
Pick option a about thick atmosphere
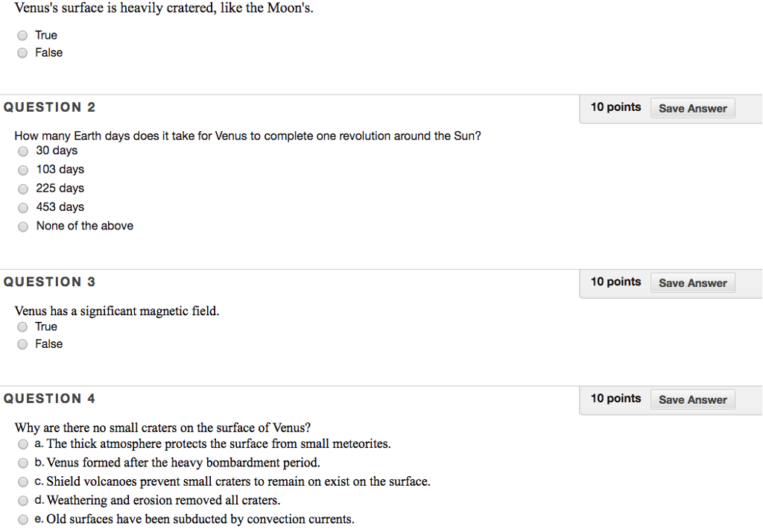click(23, 444)
